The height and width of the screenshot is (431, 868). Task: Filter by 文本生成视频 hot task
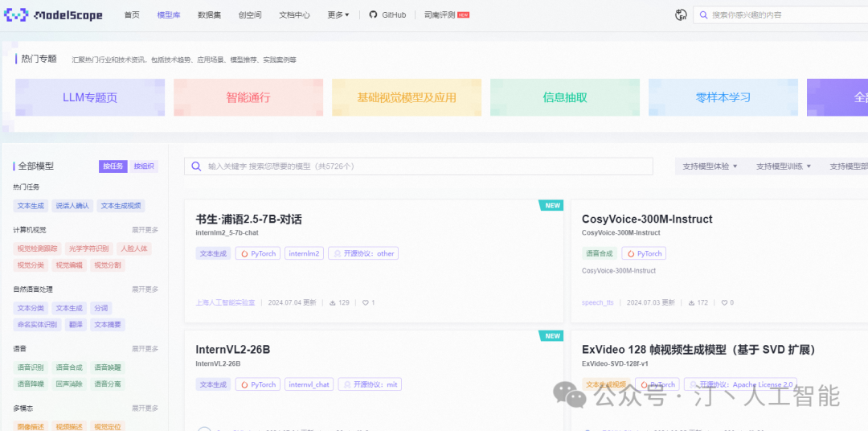point(121,206)
